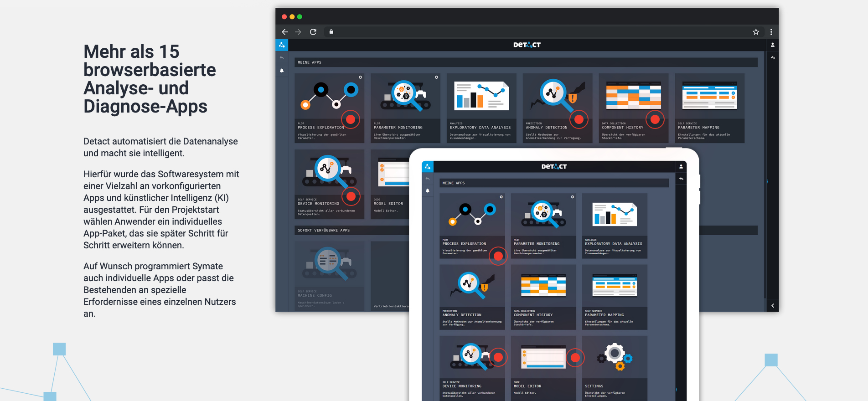Image resolution: width=868 pixels, height=401 pixels.
Task: Click the Detact logo in the browser window header
Action: click(527, 45)
